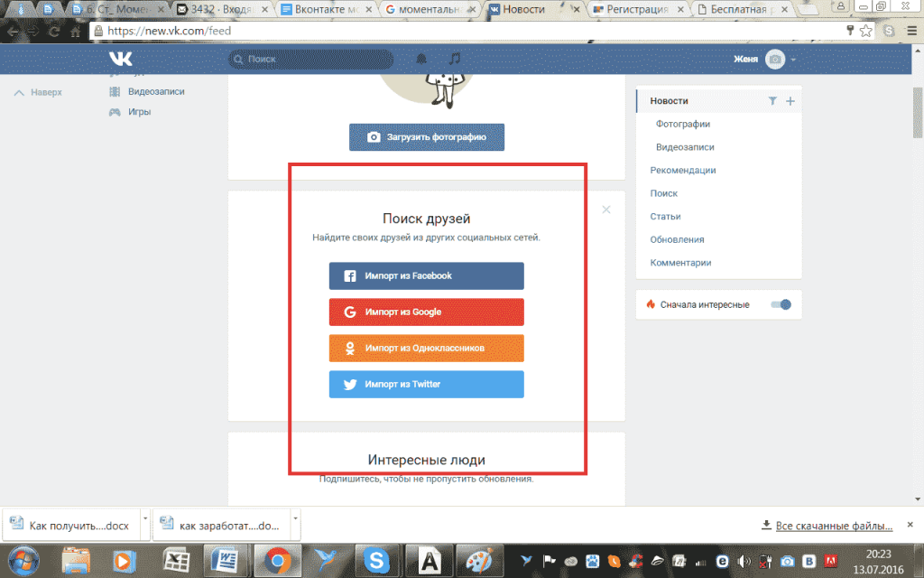The height and width of the screenshot is (578, 924).
Task: Switch to the Вконтакте browser tab
Action: tap(327, 9)
